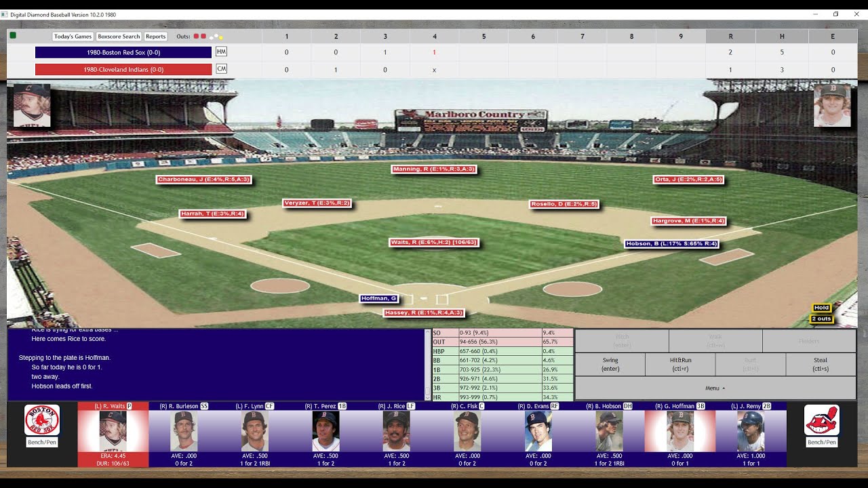868x488 pixels.
Task: Select R. Burleson lineup photo
Action: pos(184,431)
